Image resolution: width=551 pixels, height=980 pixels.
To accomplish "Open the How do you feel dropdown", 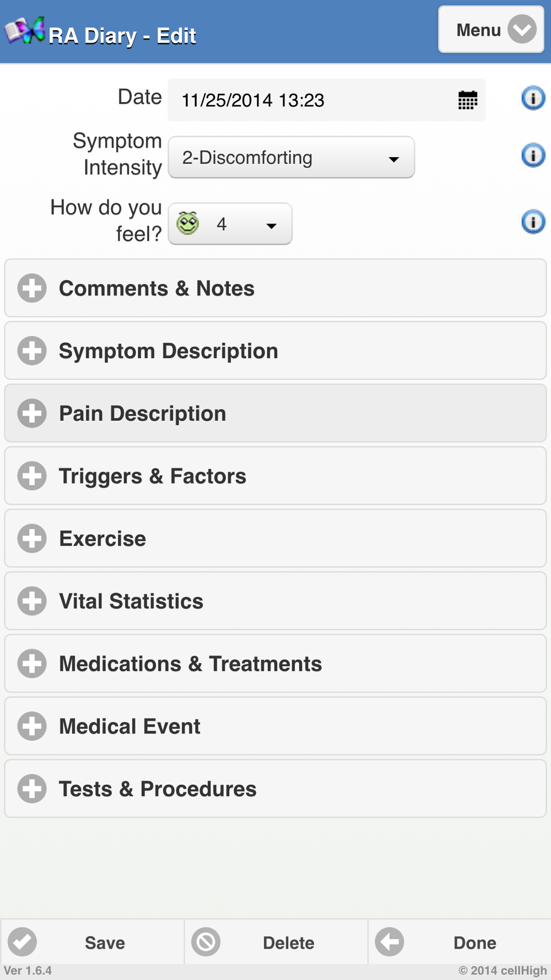I will [x=230, y=224].
